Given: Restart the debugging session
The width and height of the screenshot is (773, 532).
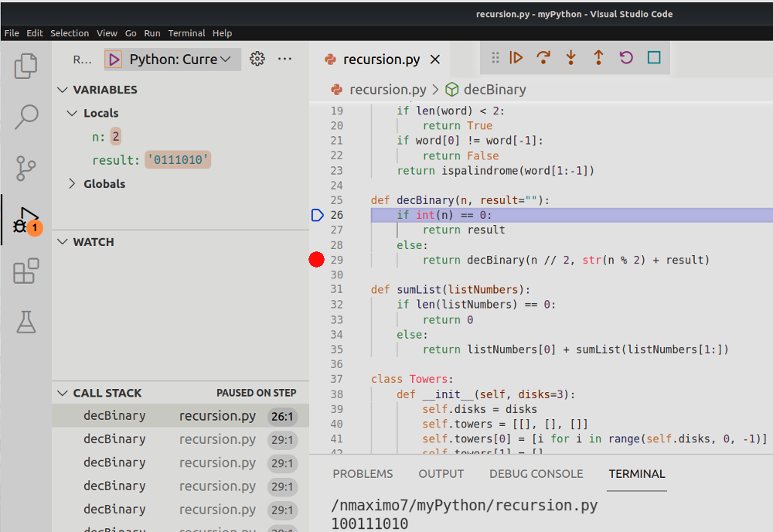Looking at the screenshot, I should tap(626, 58).
